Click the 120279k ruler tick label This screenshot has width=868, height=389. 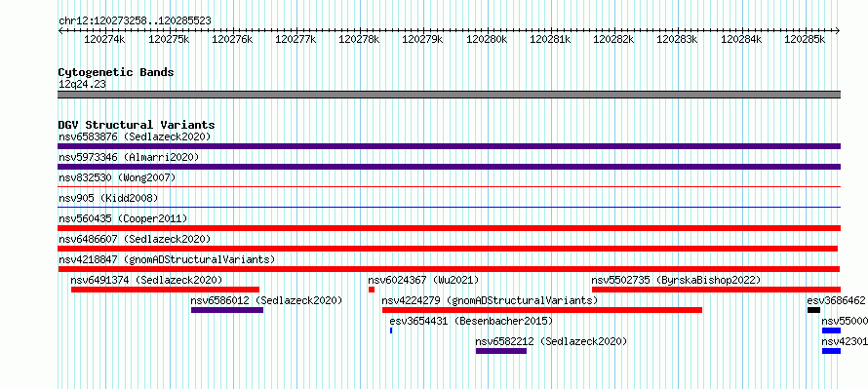tap(422, 39)
